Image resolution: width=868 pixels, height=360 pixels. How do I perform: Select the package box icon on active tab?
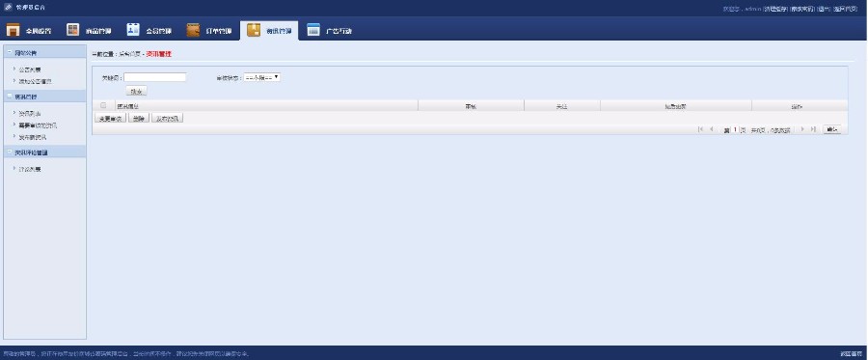click(x=254, y=30)
